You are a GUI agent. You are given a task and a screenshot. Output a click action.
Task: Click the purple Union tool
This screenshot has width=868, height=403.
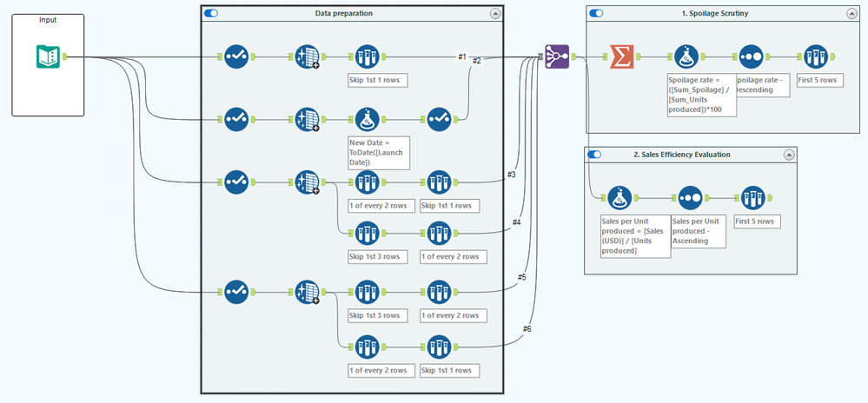coord(557,56)
